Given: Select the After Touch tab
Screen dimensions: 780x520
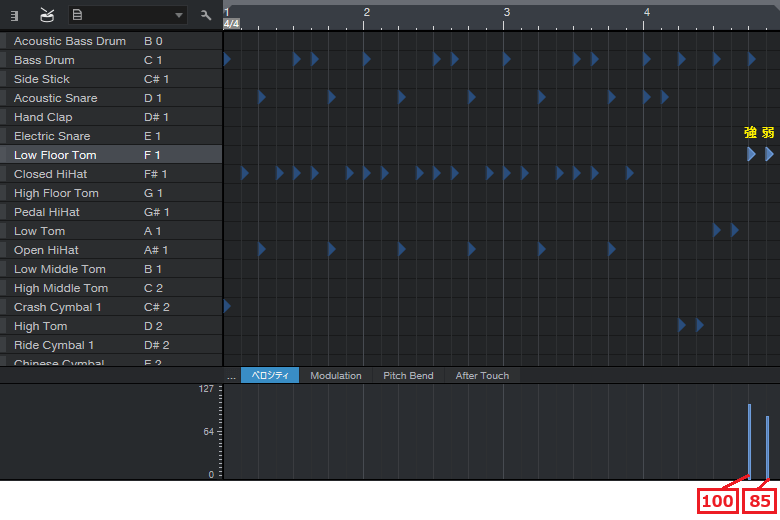Looking at the screenshot, I should 482,376.
